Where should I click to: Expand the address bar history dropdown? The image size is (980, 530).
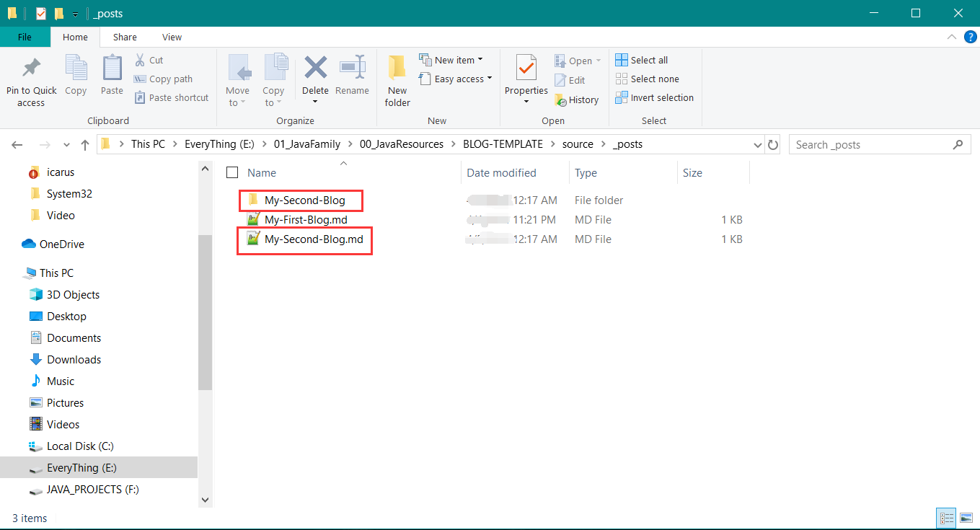pyautogui.click(x=757, y=144)
